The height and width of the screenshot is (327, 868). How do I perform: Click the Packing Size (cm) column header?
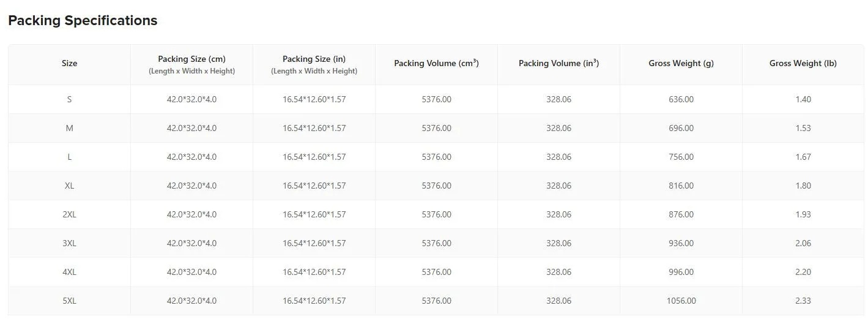(191, 64)
